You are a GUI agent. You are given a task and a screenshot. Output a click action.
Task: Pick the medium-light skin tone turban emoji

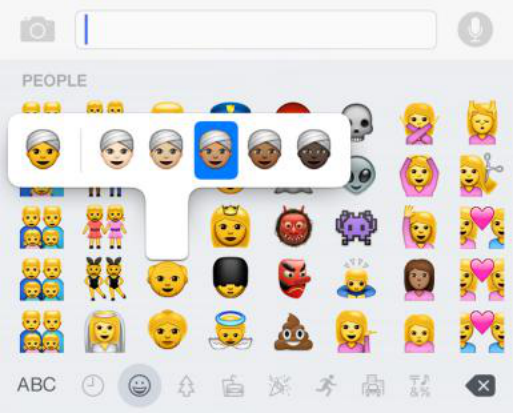pos(166,149)
